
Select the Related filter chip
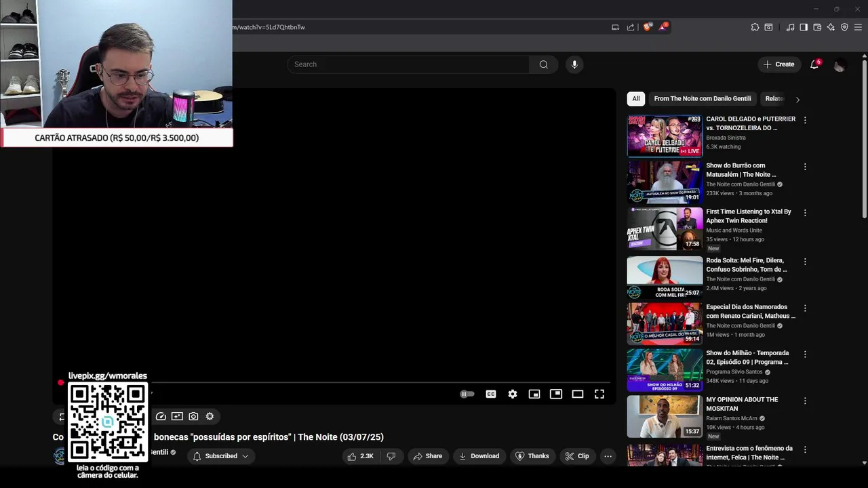click(774, 99)
